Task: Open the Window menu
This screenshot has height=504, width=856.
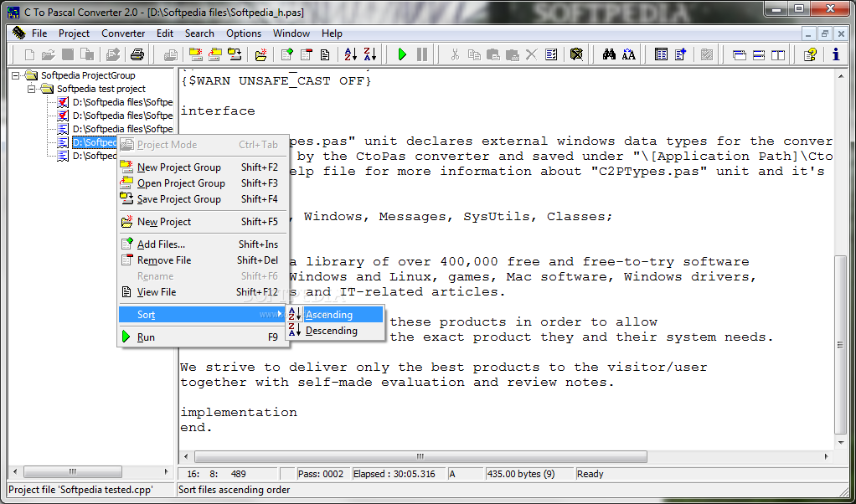Action: (x=291, y=33)
